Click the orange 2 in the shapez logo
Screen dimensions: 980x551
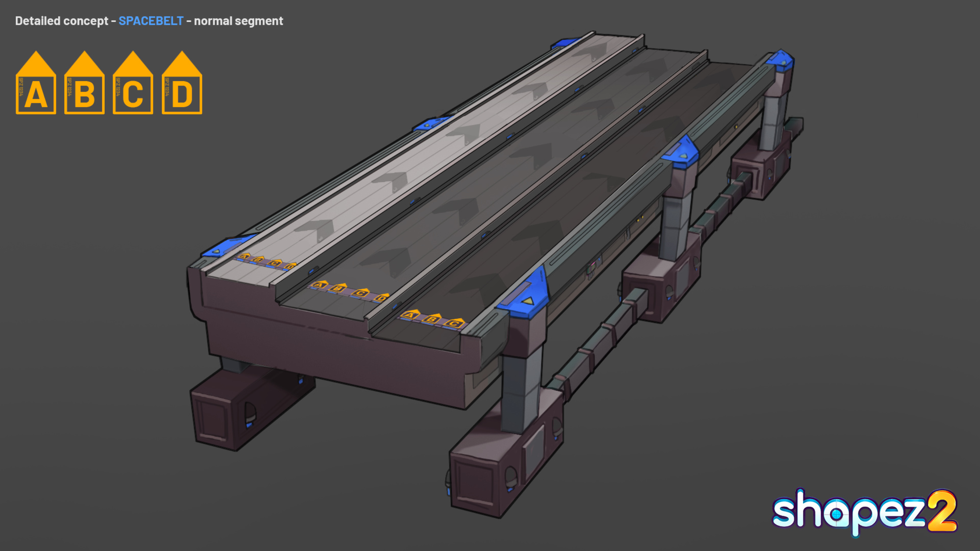point(941,511)
